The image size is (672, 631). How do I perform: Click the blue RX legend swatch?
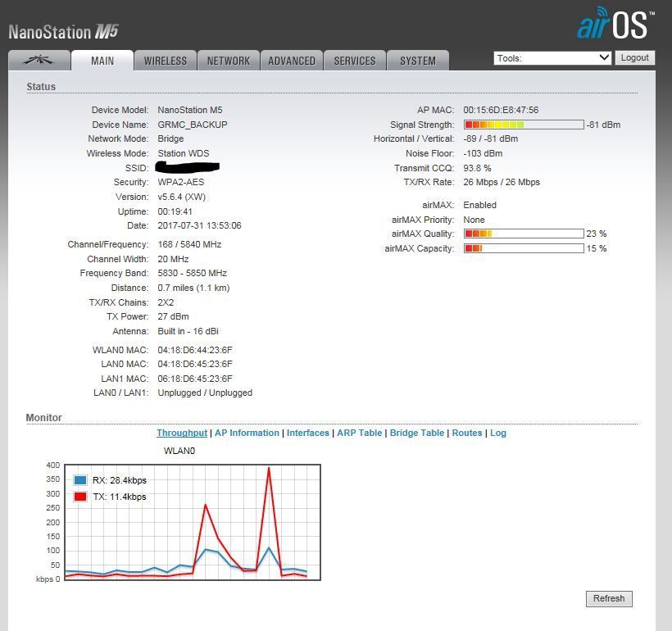point(80,481)
